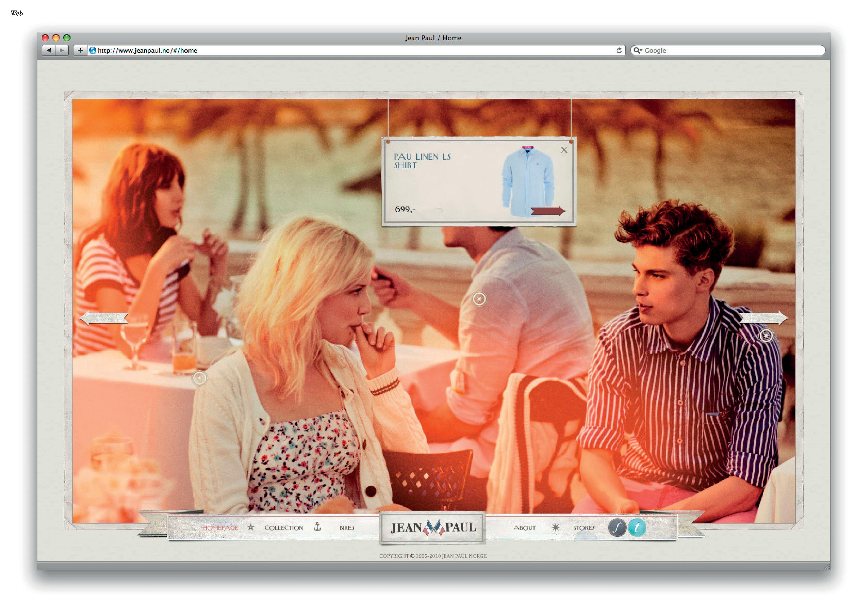Open the Bikes menu item

(346, 528)
